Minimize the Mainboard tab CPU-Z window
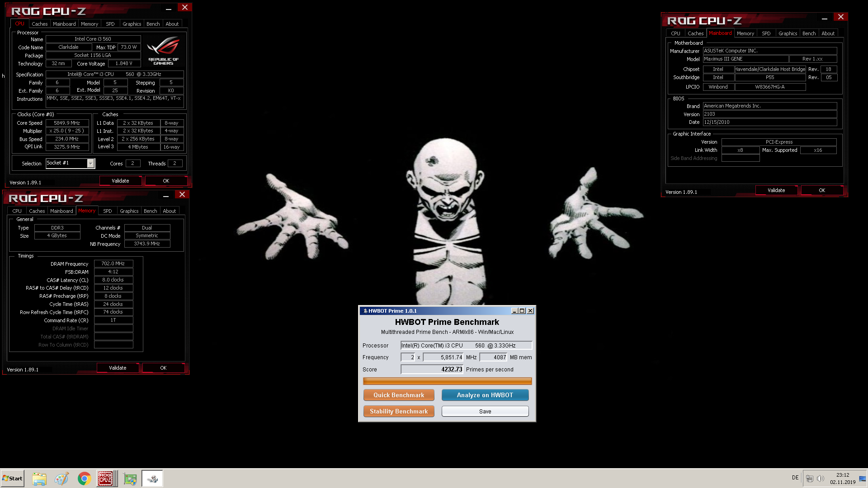The height and width of the screenshot is (488, 868). (825, 18)
